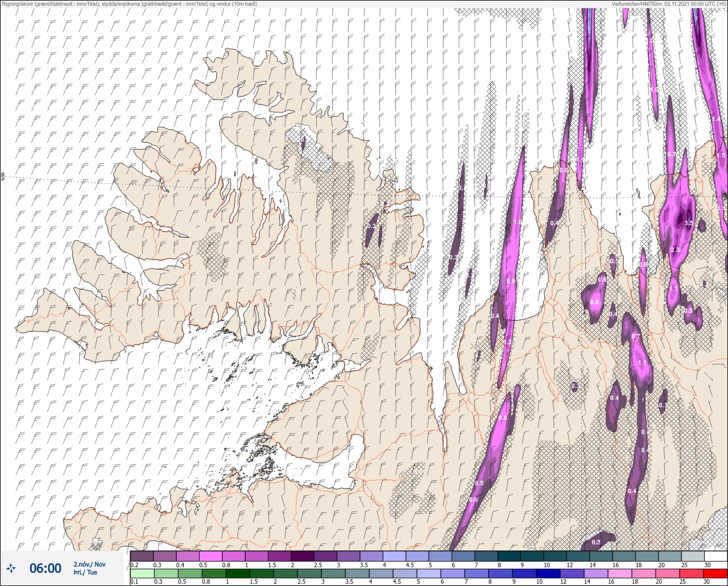Click the Veðurstofan/HM750m run timestamp text
The image size is (728, 586).
click(x=669, y=4)
